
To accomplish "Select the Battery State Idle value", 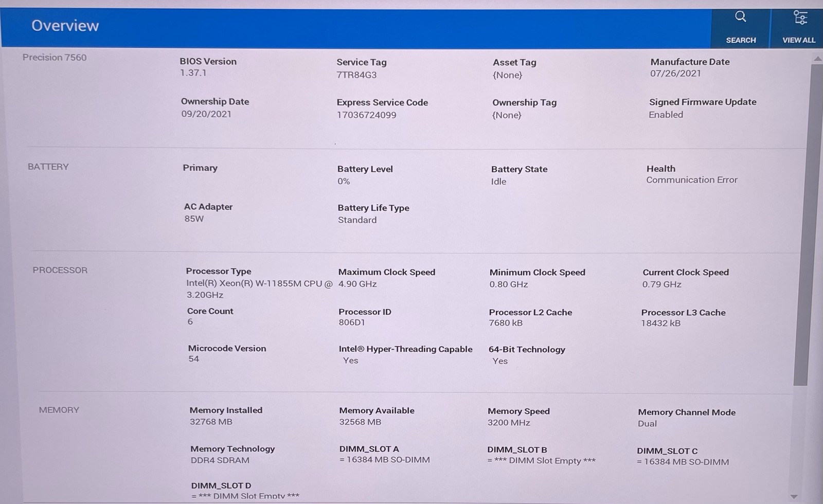I will click(498, 182).
